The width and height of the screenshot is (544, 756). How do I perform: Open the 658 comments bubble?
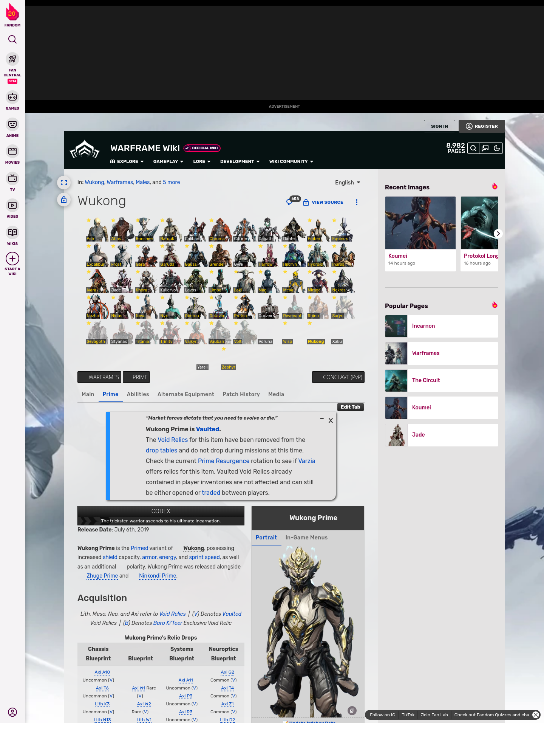tap(292, 201)
